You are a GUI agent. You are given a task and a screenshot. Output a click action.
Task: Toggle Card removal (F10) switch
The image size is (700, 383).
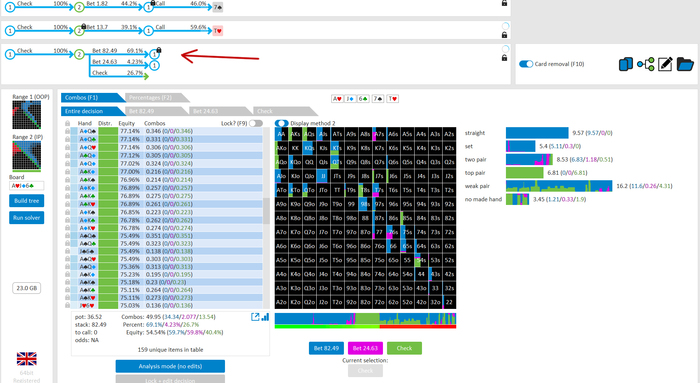pyautogui.click(x=526, y=64)
